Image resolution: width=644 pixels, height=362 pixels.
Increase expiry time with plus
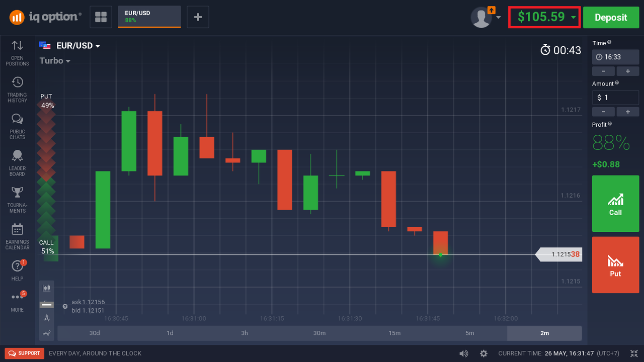[x=628, y=71]
